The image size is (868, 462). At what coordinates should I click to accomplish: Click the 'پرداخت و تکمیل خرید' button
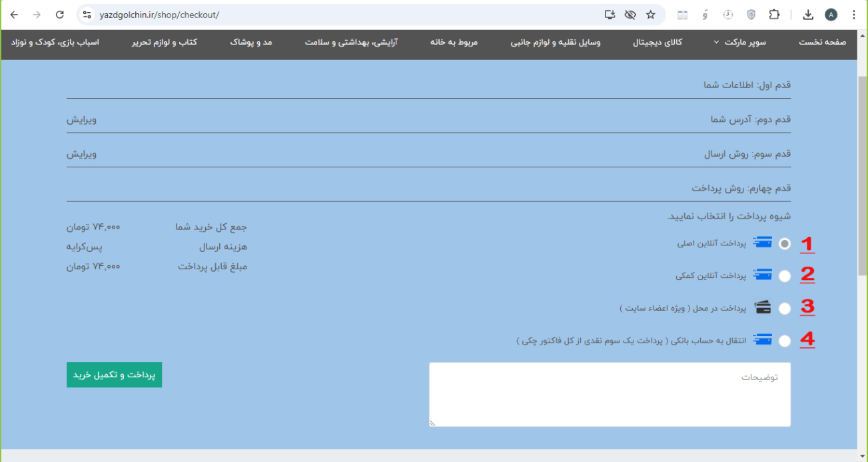[114, 375]
